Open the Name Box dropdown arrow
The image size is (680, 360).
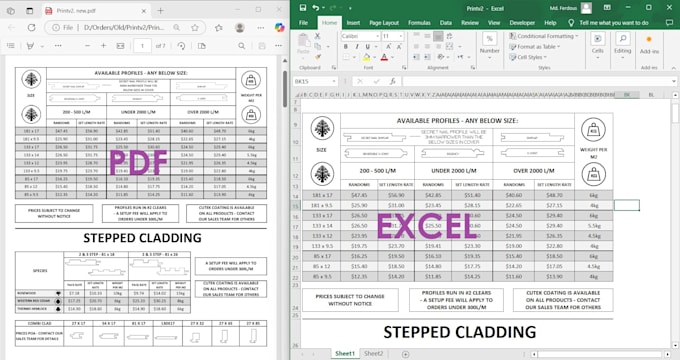tap(334, 82)
